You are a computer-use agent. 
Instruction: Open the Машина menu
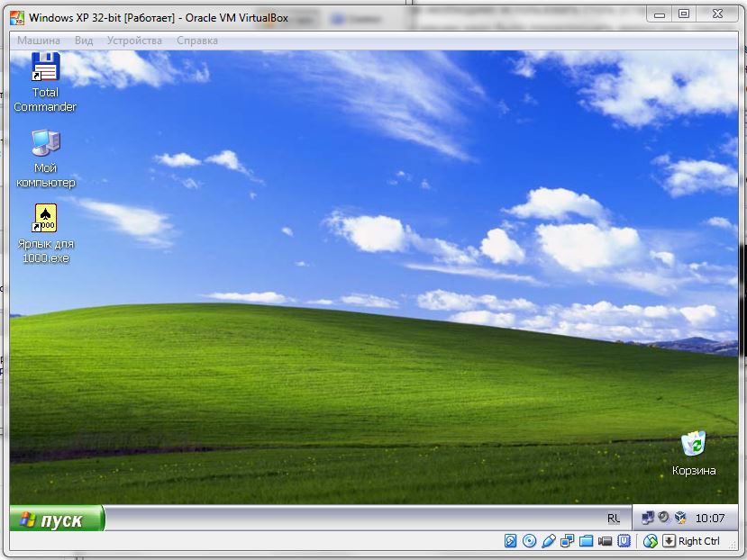[x=39, y=41]
